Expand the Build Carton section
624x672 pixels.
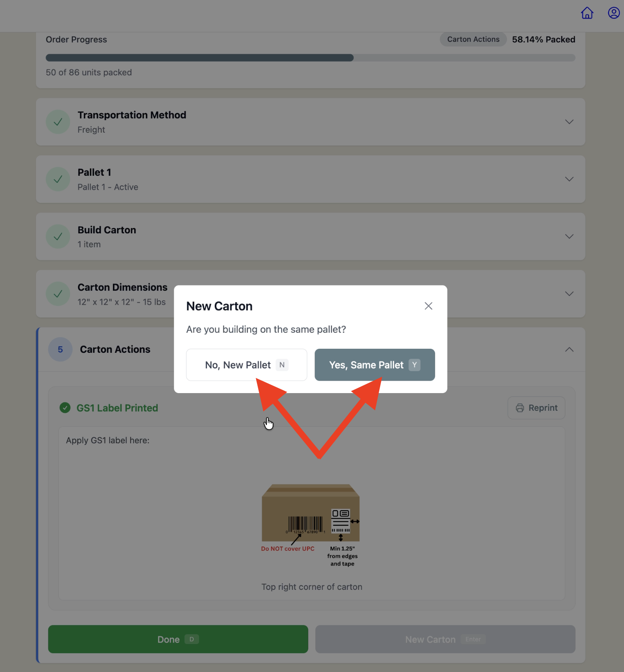point(569,236)
